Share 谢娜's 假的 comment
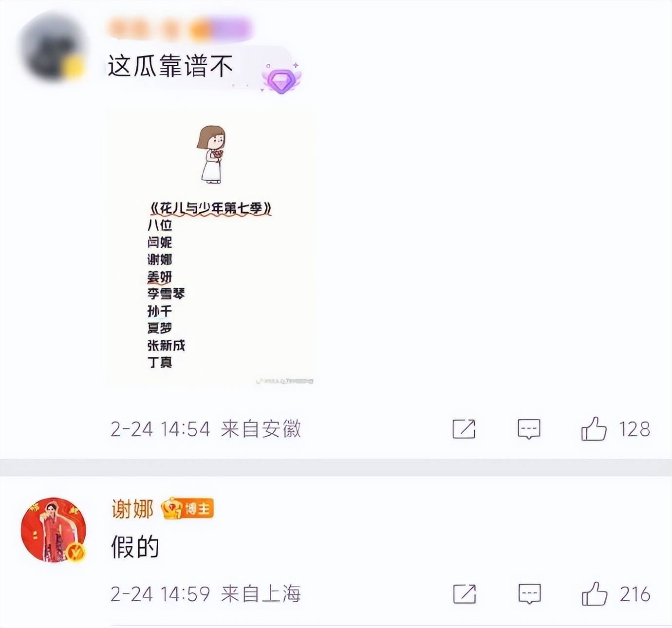This screenshot has height=628, width=672. click(465, 593)
